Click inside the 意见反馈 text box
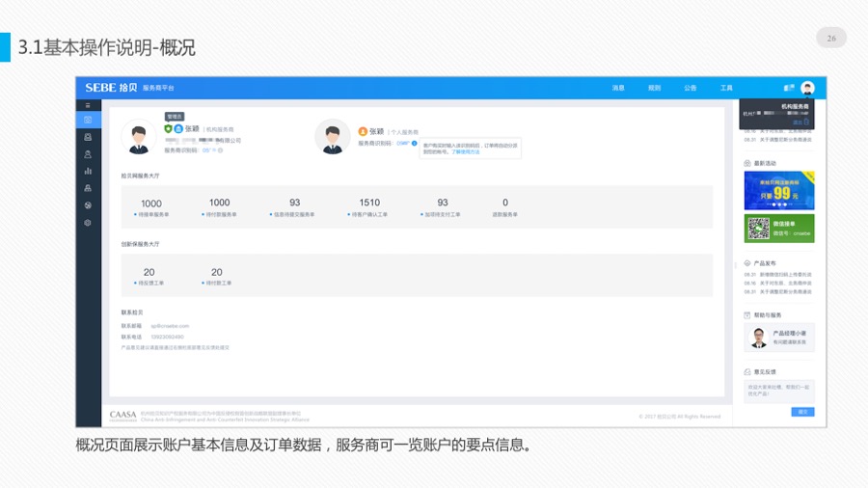 coord(779,392)
